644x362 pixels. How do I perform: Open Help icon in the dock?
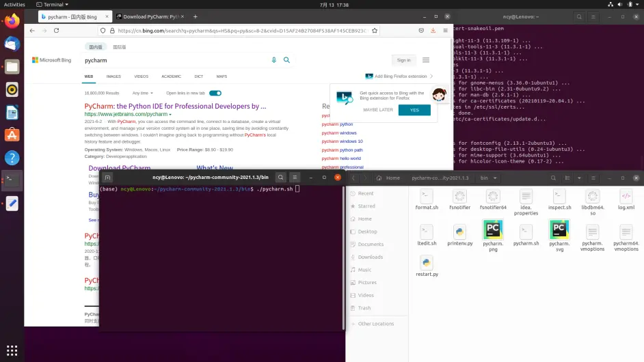click(12, 158)
